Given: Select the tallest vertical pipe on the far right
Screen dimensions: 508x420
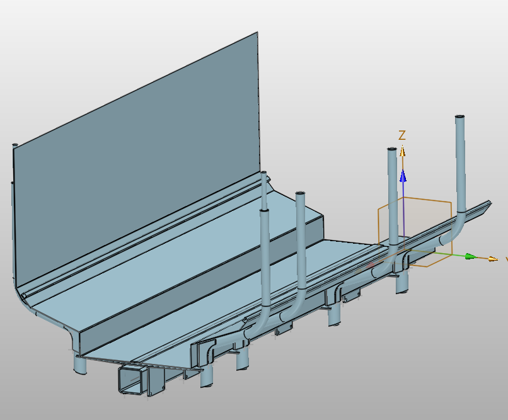Looking at the screenshot, I should coord(461,164).
